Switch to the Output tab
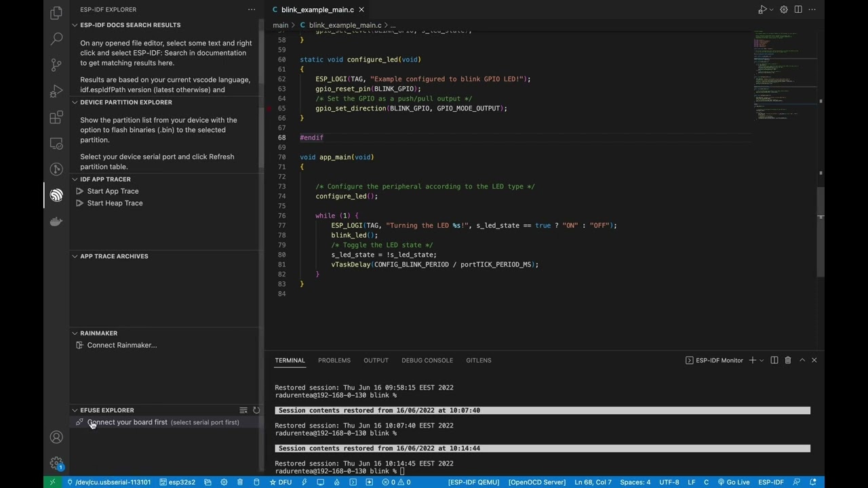This screenshot has width=868, height=488. (x=376, y=360)
